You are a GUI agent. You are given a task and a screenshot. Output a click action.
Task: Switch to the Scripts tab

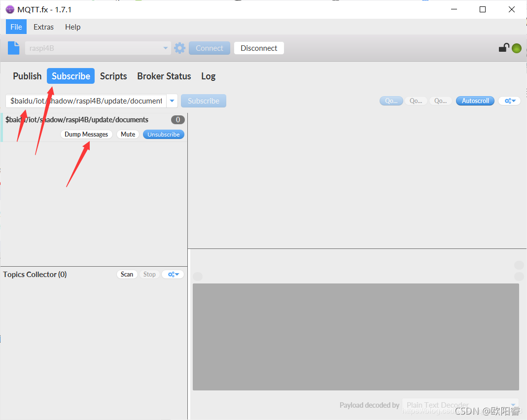(x=113, y=76)
